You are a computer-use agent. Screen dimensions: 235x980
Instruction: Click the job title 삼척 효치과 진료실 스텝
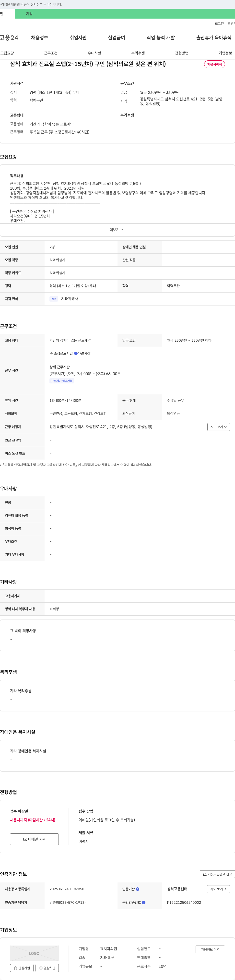[88, 64]
